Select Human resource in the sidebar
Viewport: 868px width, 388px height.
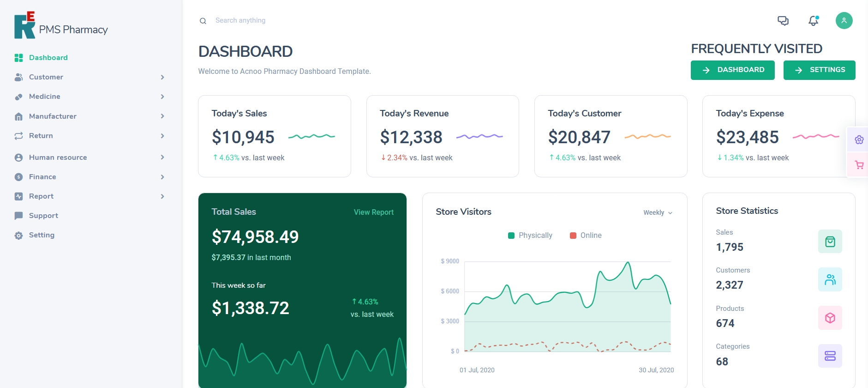(x=58, y=158)
